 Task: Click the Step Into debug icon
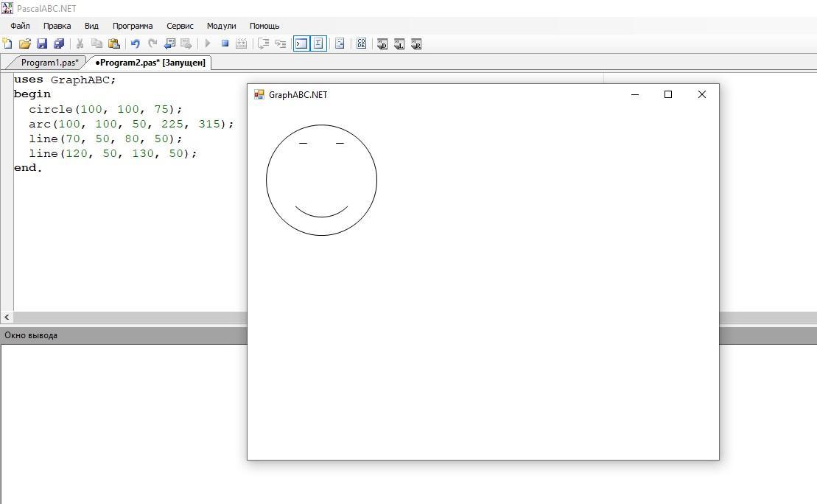coord(264,43)
